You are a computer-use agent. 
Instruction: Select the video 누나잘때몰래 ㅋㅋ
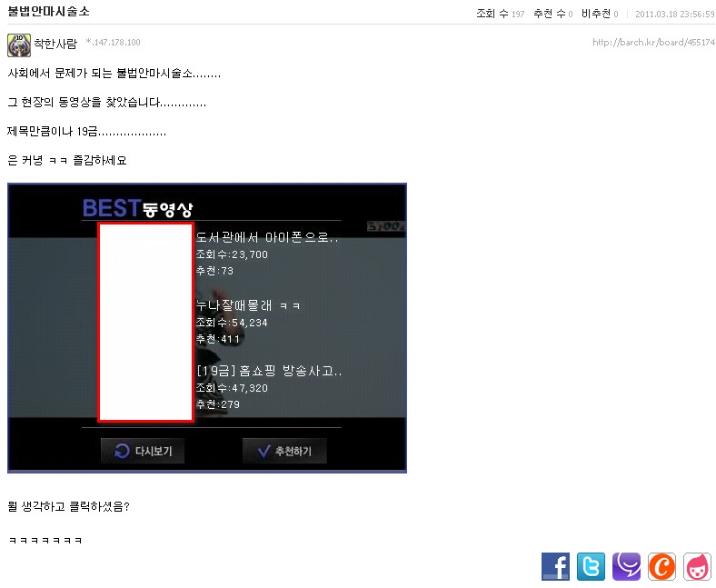pos(248,306)
